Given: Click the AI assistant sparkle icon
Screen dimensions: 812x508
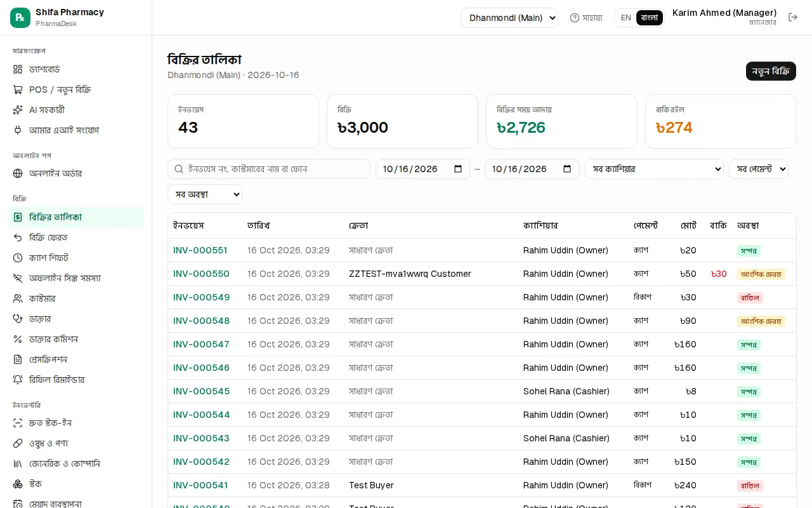Looking at the screenshot, I should tap(18, 110).
